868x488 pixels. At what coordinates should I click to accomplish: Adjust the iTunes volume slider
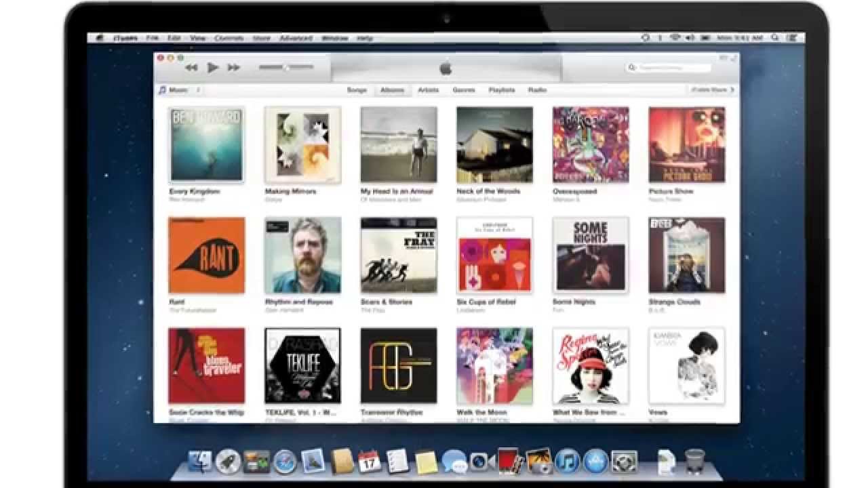(x=286, y=67)
